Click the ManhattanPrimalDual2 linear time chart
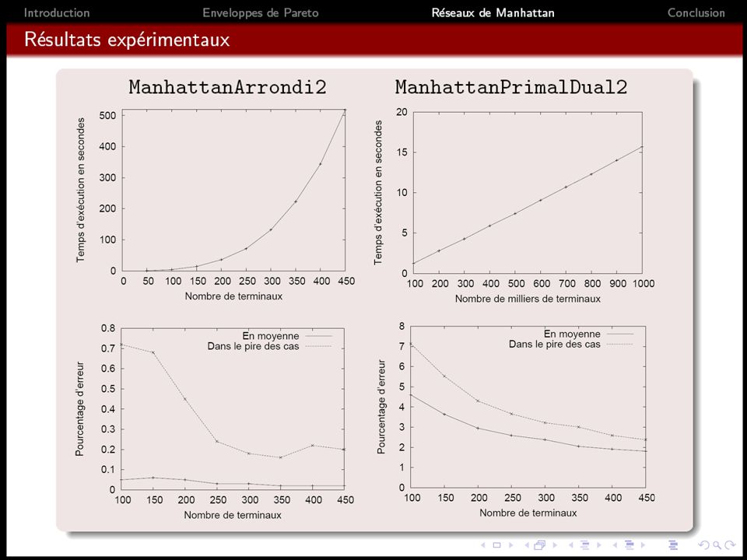 point(528,192)
